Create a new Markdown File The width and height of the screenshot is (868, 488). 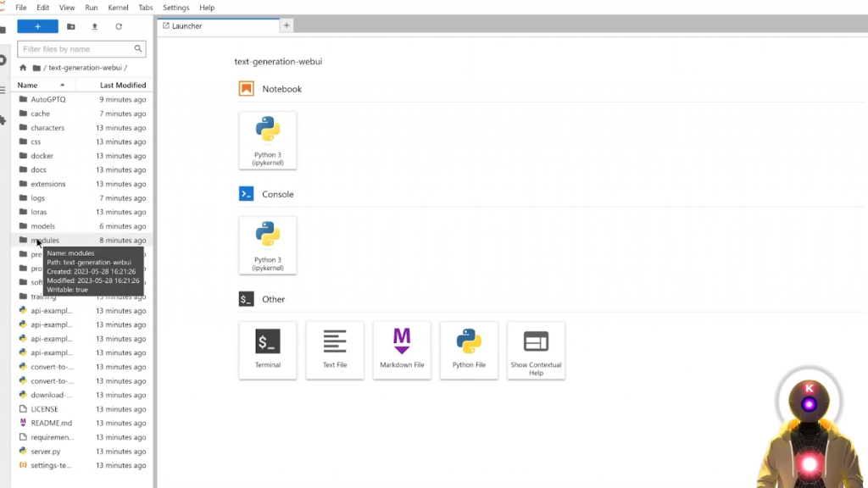402,350
